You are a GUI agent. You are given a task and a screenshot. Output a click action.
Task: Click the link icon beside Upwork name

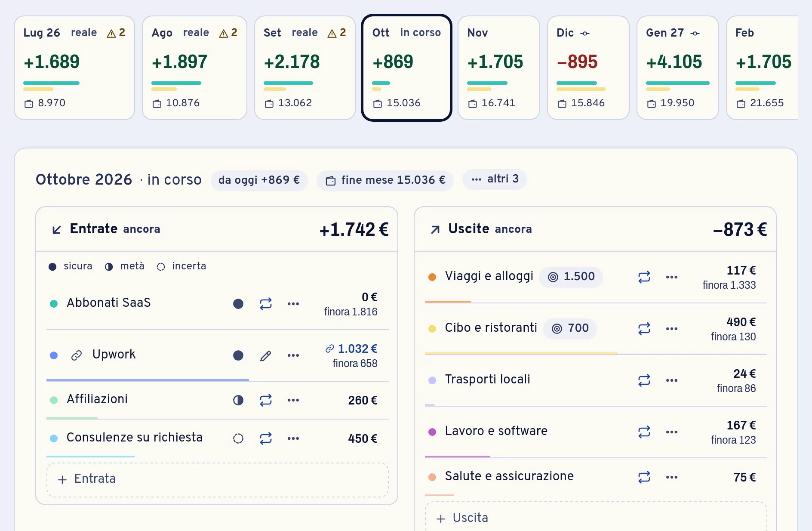(77, 355)
